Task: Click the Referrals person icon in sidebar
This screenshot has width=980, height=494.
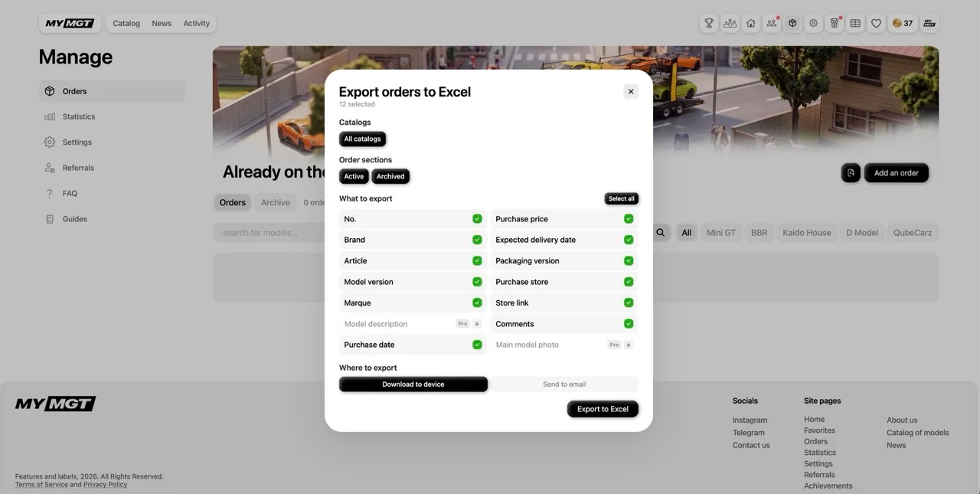Action: [x=50, y=168]
